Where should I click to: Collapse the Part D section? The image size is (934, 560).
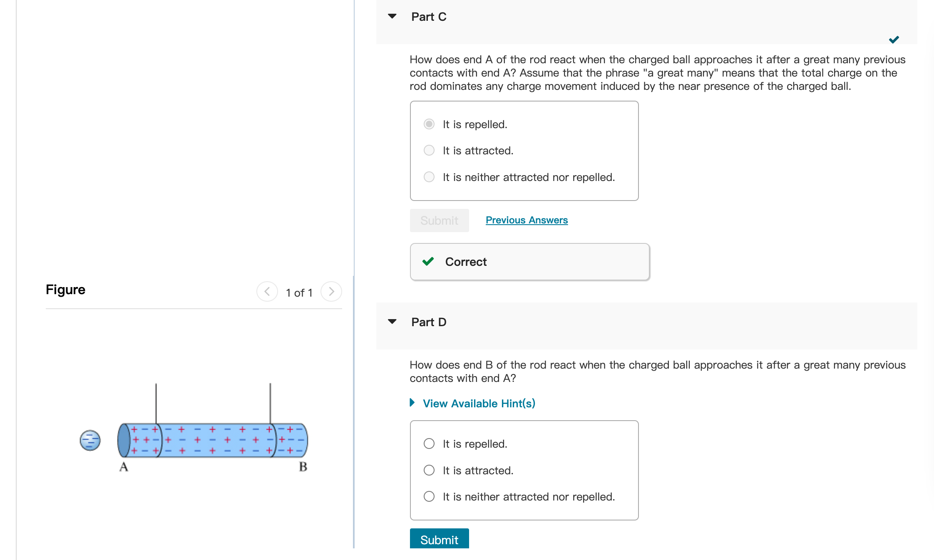tap(392, 322)
